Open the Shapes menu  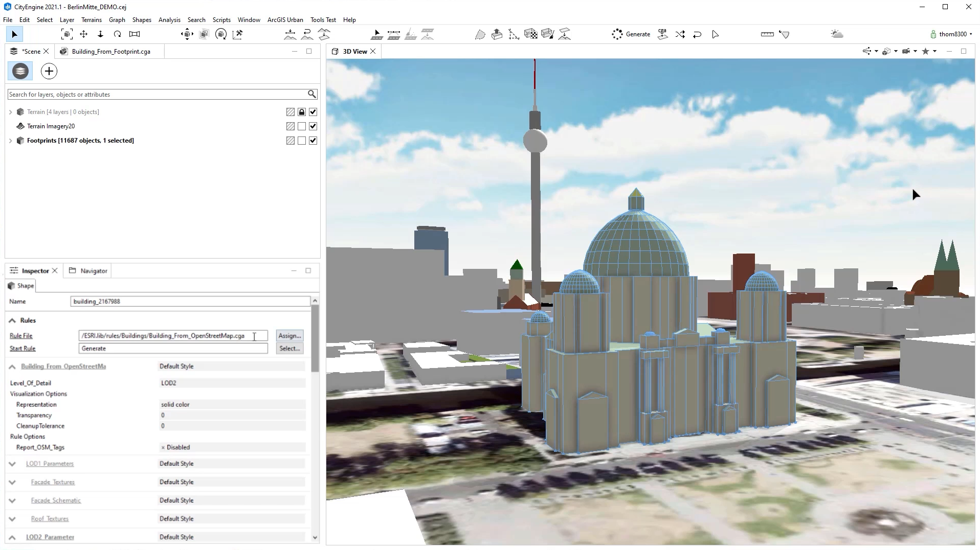tap(141, 20)
